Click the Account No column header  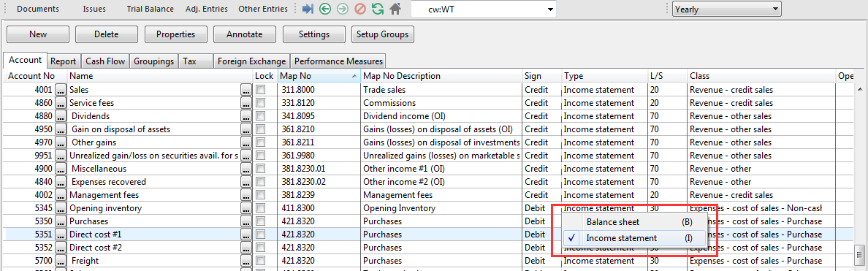click(x=35, y=76)
